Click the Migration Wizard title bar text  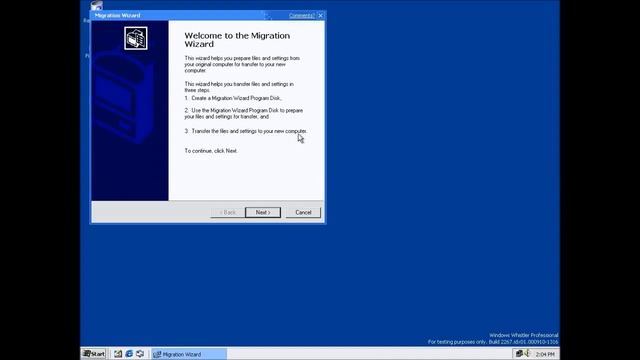118,16
